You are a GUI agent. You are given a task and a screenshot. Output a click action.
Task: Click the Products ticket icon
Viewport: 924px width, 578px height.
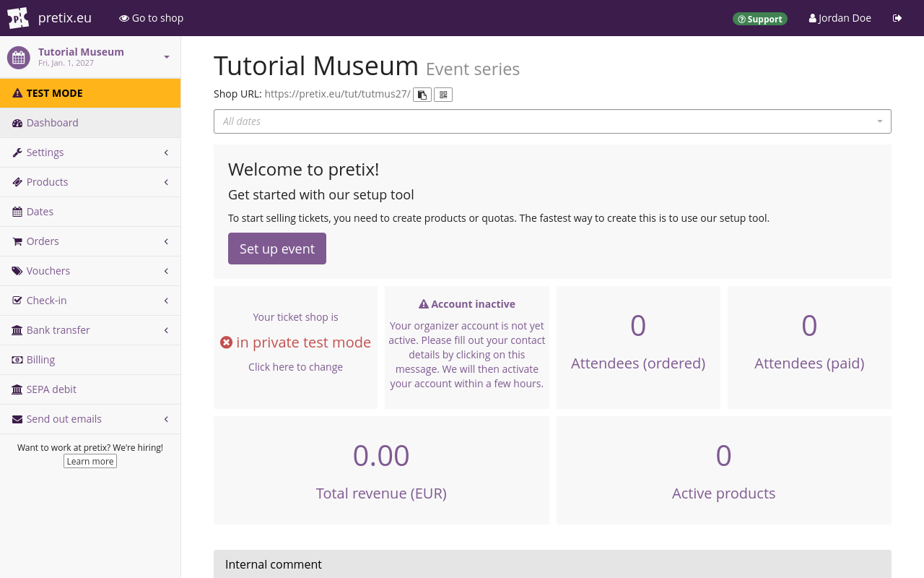point(17,182)
